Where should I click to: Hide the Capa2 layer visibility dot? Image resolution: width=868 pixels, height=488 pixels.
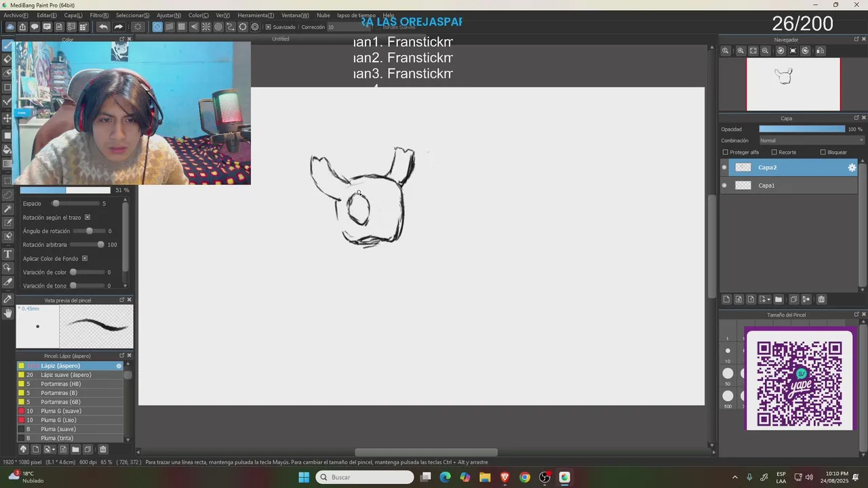pyautogui.click(x=724, y=167)
